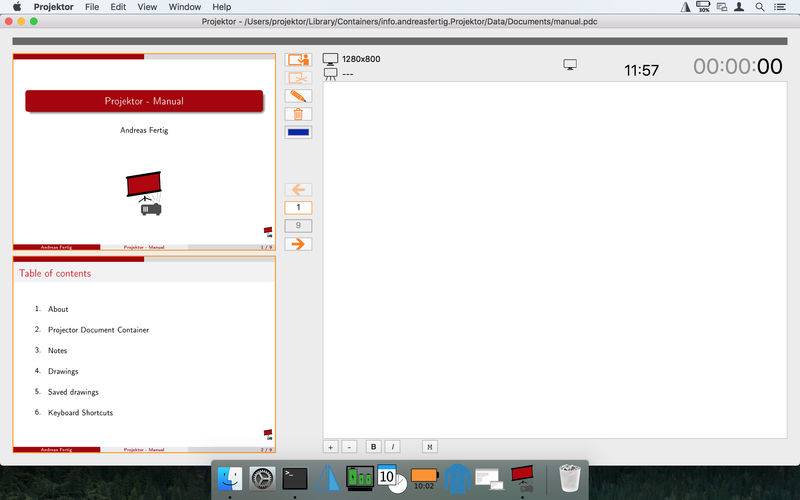Viewport: 800px width, 500px height.
Task: Open the blue shirt icon Dock app
Action: (x=457, y=479)
